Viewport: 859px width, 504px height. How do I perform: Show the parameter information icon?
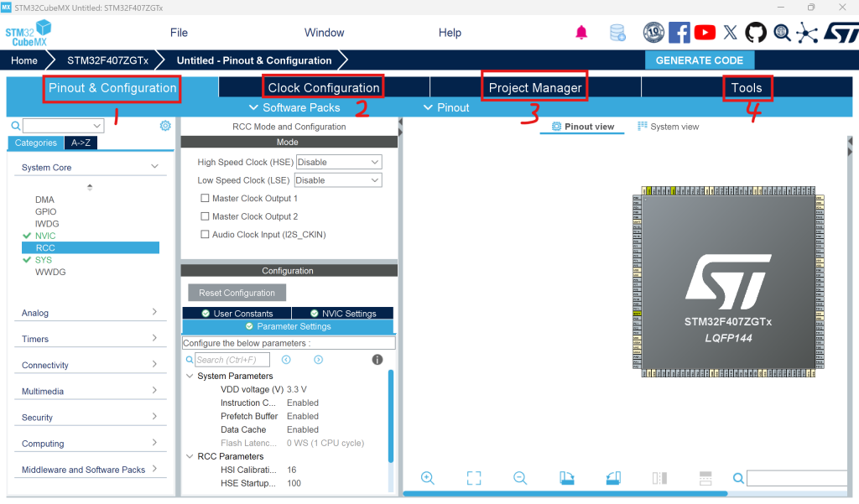click(377, 360)
